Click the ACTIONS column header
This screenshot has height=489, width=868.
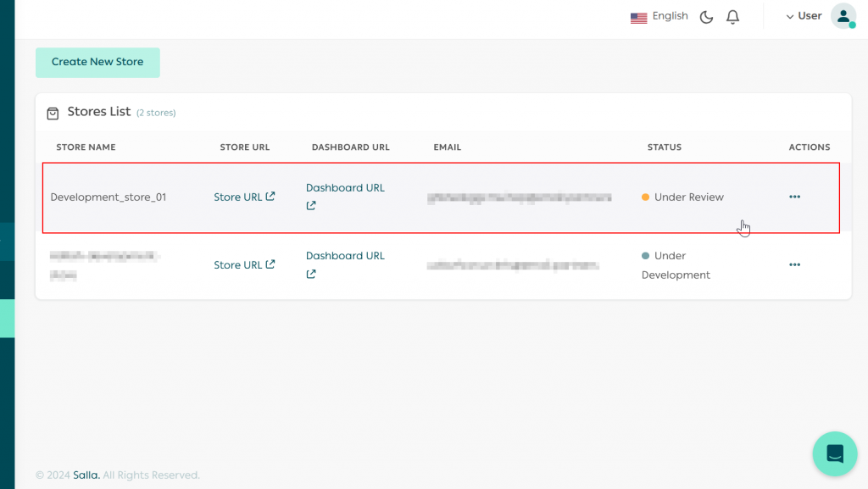click(810, 147)
